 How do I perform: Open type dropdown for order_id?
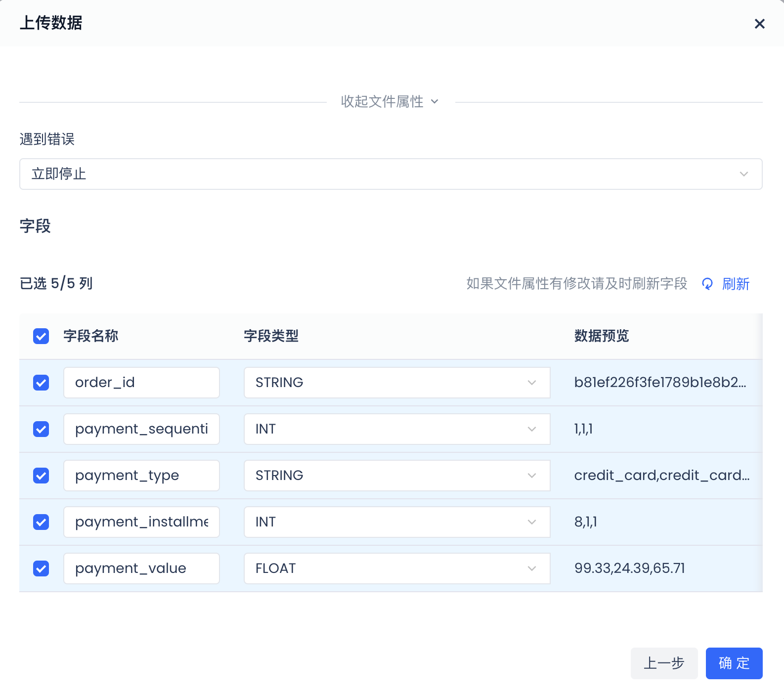(396, 383)
